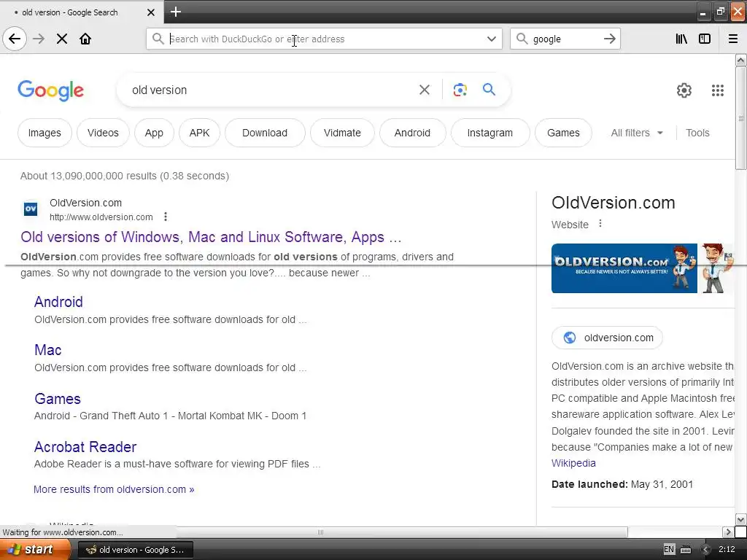Click the cartoon mascot thumbnail image
The width and height of the screenshot is (747, 560).
click(x=716, y=268)
